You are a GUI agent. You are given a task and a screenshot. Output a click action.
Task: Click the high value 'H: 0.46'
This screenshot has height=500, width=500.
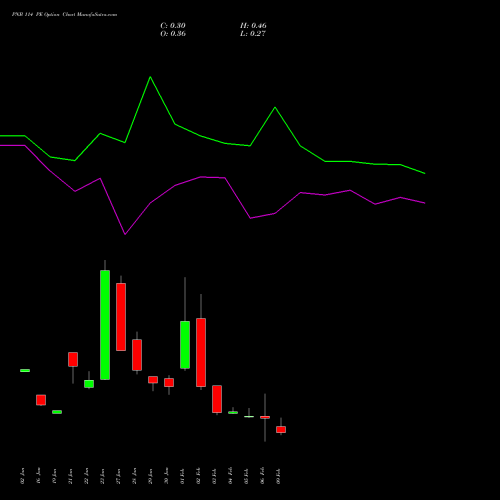pyautogui.click(x=253, y=26)
